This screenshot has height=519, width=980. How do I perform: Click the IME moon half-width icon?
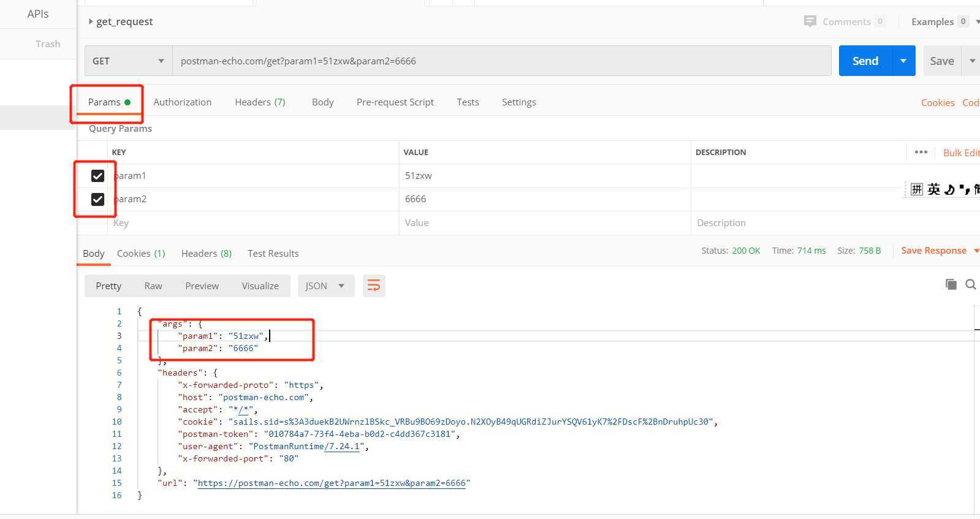[949, 189]
